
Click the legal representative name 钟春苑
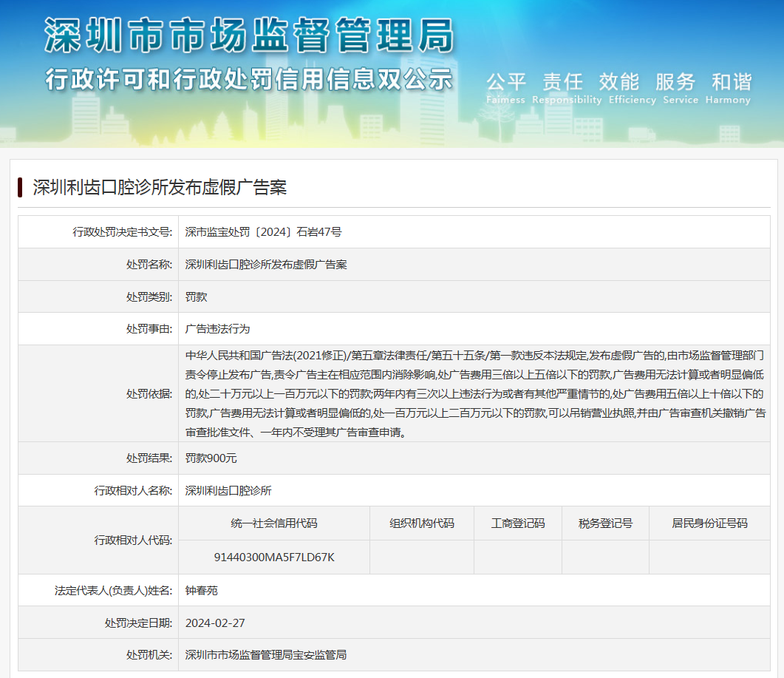(x=202, y=591)
